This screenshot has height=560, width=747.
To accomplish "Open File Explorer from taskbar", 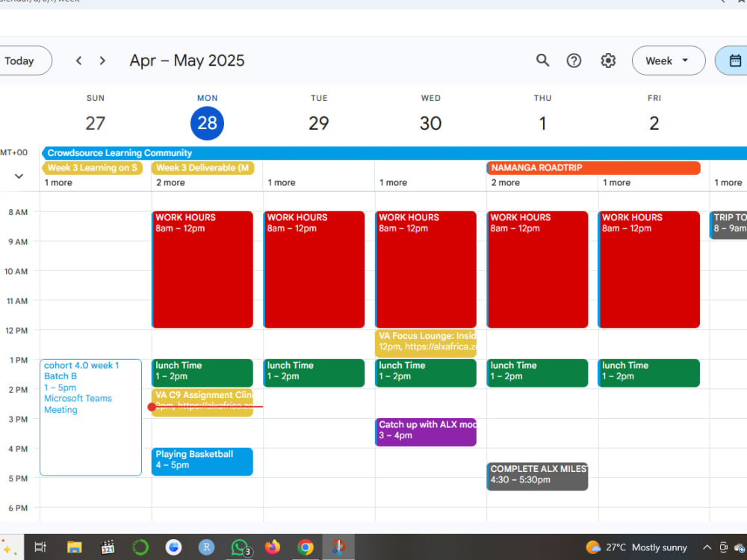I will coord(74,547).
